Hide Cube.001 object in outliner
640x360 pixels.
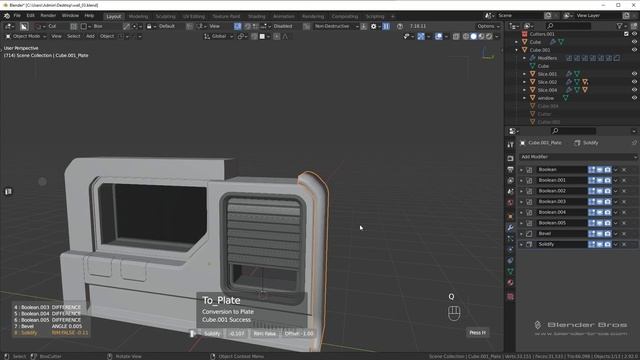[x=634, y=50]
